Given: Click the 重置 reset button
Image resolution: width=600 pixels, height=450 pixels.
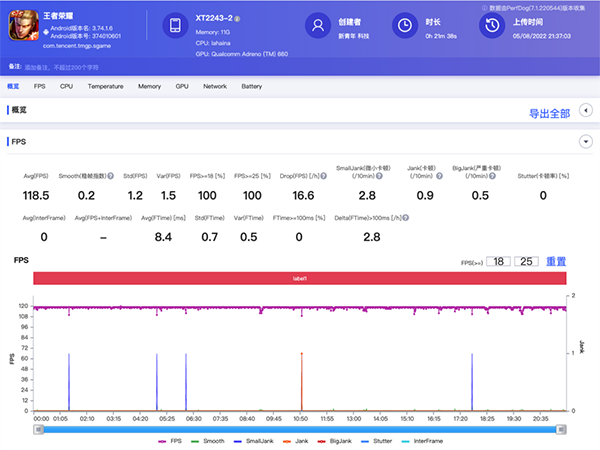Looking at the screenshot, I should (556, 261).
